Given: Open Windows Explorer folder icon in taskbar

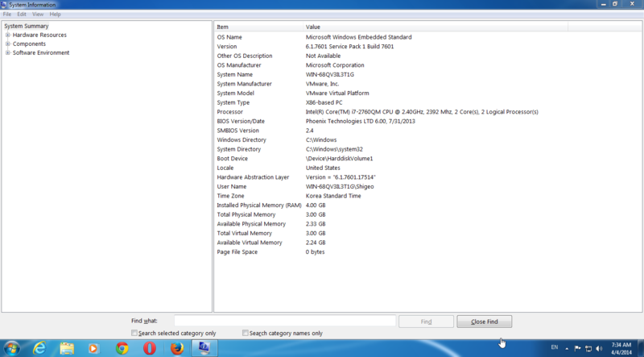Looking at the screenshot, I should [67, 348].
